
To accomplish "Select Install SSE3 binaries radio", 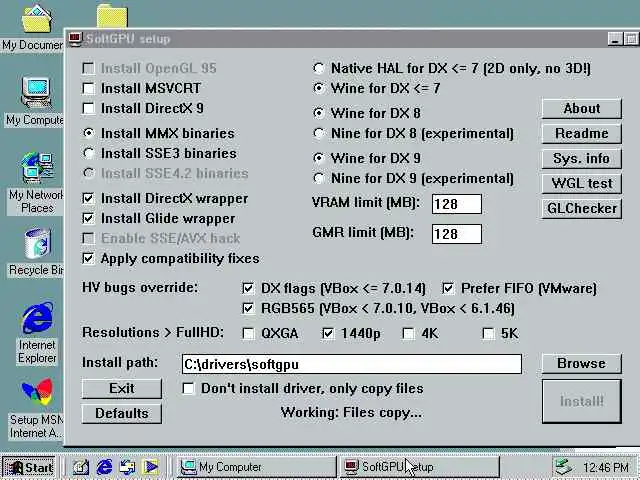I will pyautogui.click(x=89, y=153).
